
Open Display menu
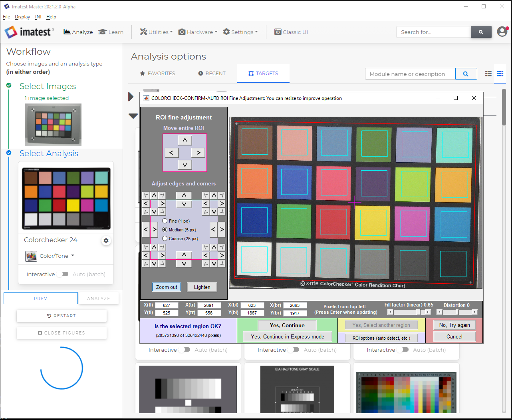tap(22, 17)
